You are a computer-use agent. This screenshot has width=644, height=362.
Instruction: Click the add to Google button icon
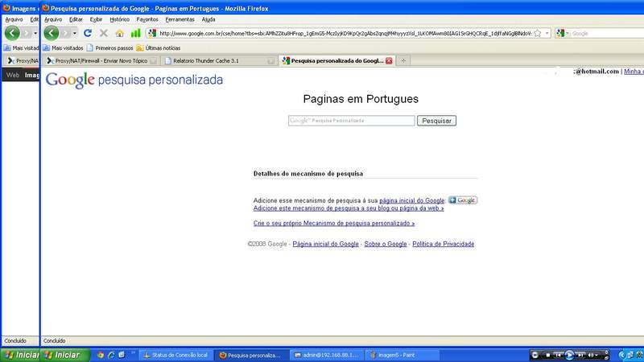point(462,200)
